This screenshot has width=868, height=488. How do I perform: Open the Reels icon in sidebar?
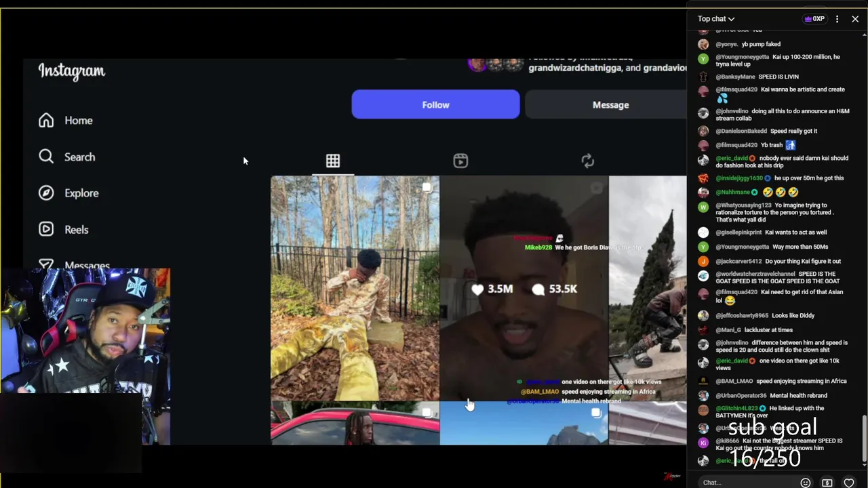46,229
